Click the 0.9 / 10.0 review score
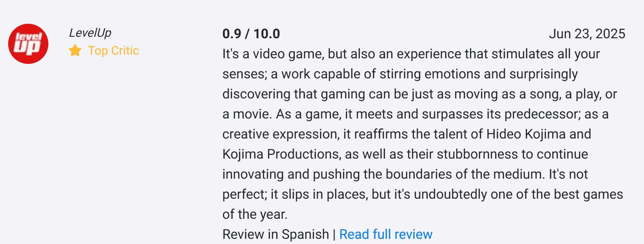This screenshot has width=644, height=244. (x=251, y=34)
